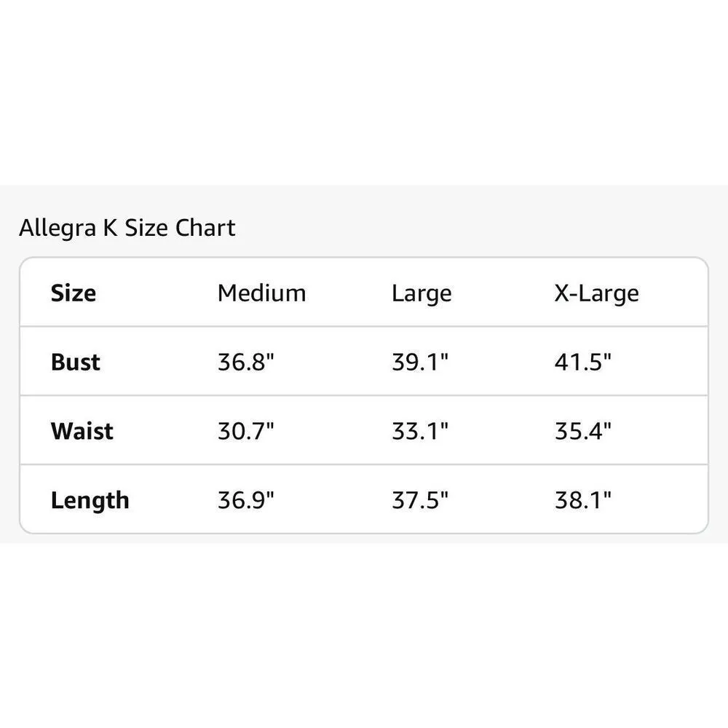Click the Waist row label
This screenshot has height=728, width=728.
coord(82,431)
